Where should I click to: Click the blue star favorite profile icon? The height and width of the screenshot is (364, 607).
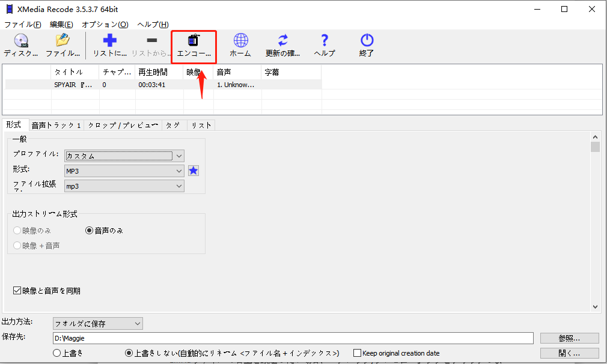point(193,171)
